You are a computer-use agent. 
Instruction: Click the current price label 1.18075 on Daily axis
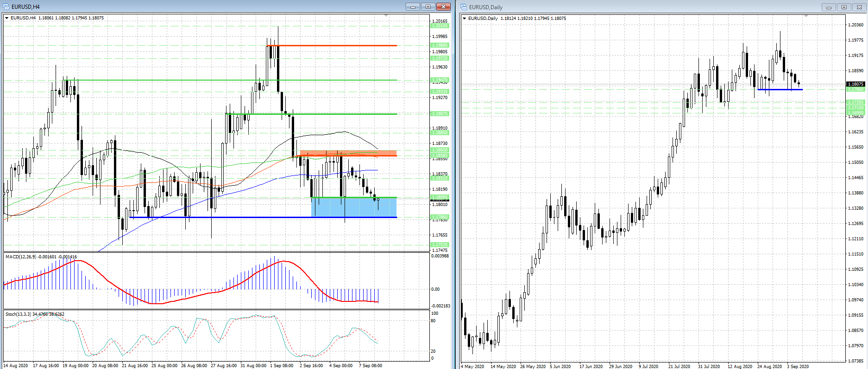coord(855,84)
